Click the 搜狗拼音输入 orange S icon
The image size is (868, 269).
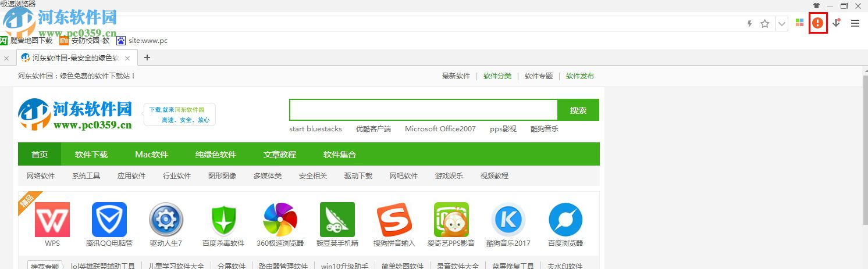point(394,220)
